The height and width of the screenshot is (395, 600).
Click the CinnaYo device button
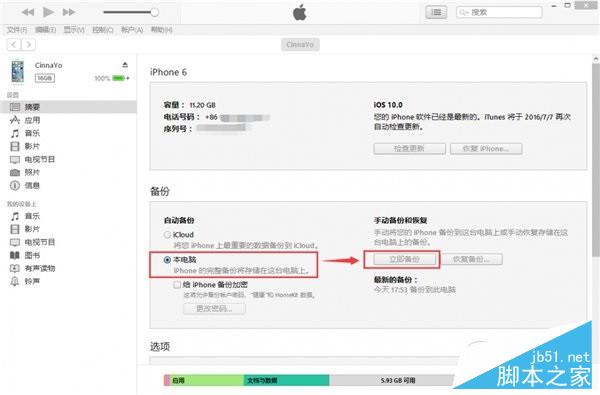(x=300, y=45)
